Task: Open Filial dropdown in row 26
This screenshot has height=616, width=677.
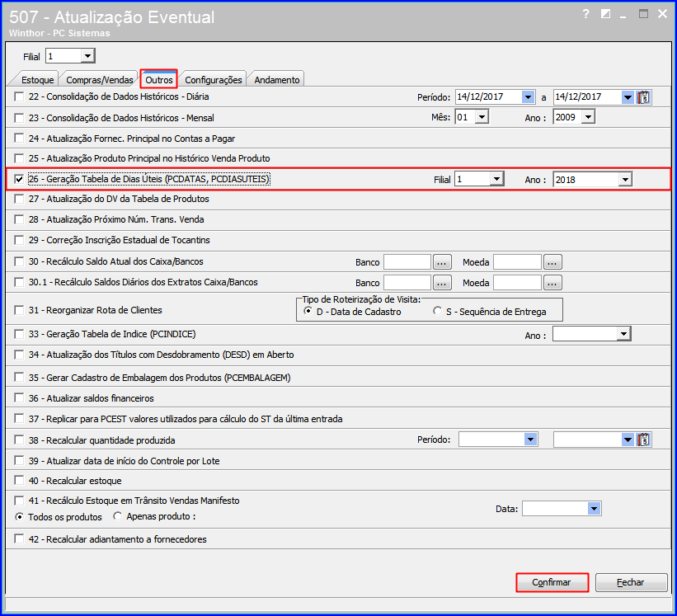Action: (x=496, y=179)
